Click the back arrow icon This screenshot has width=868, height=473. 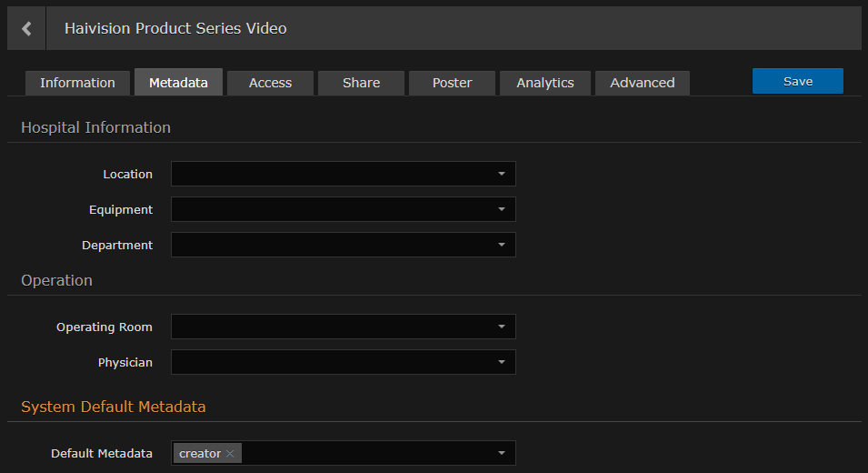click(26, 29)
